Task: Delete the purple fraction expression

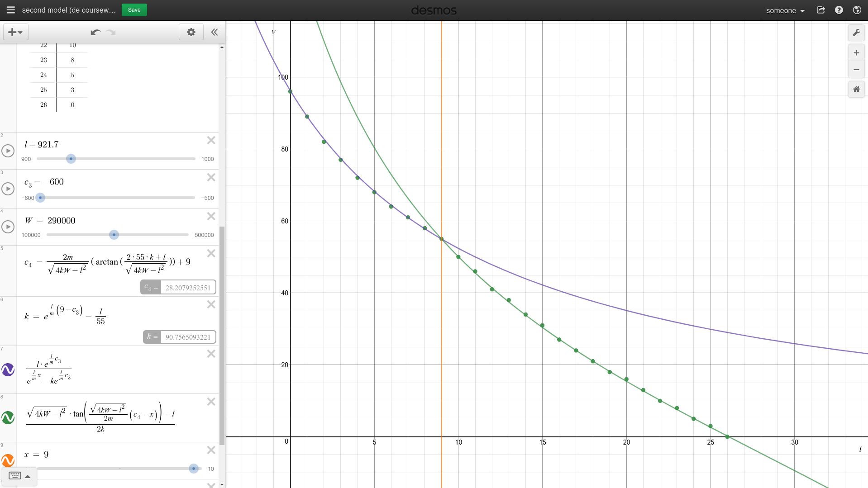Action: 211,354
